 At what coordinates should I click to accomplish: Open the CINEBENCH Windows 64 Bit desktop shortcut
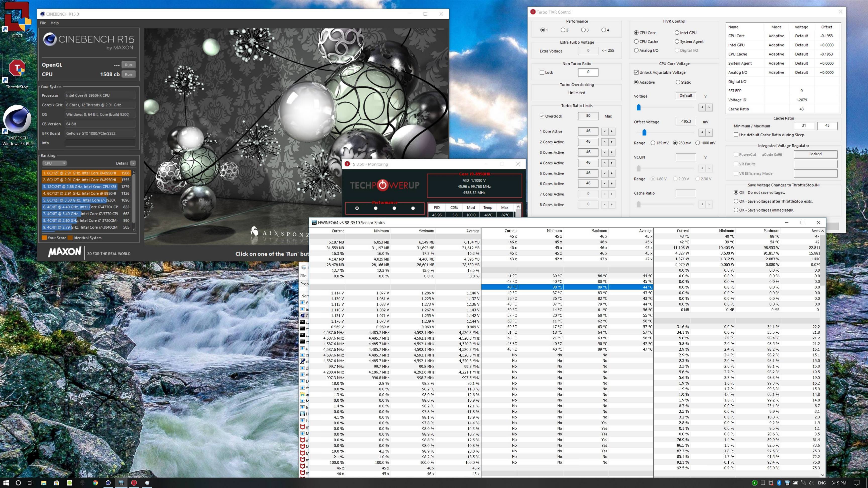click(x=17, y=125)
